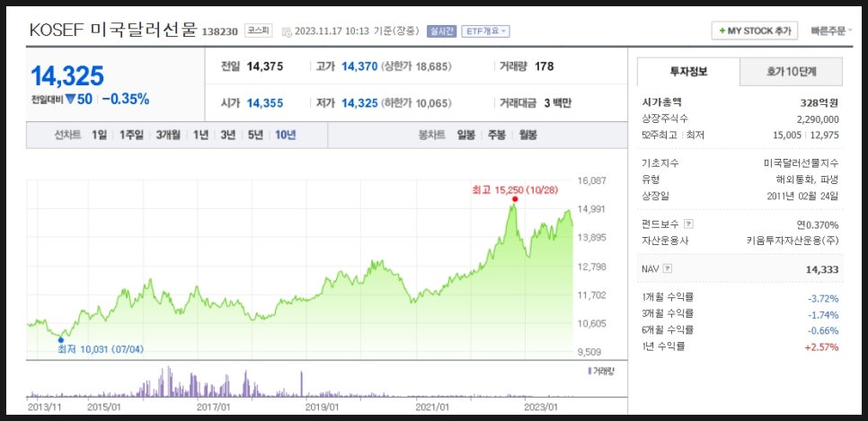Click the 최고 15,250 red marker dot
The height and width of the screenshot is (421, 868).
tap(515, 199)
